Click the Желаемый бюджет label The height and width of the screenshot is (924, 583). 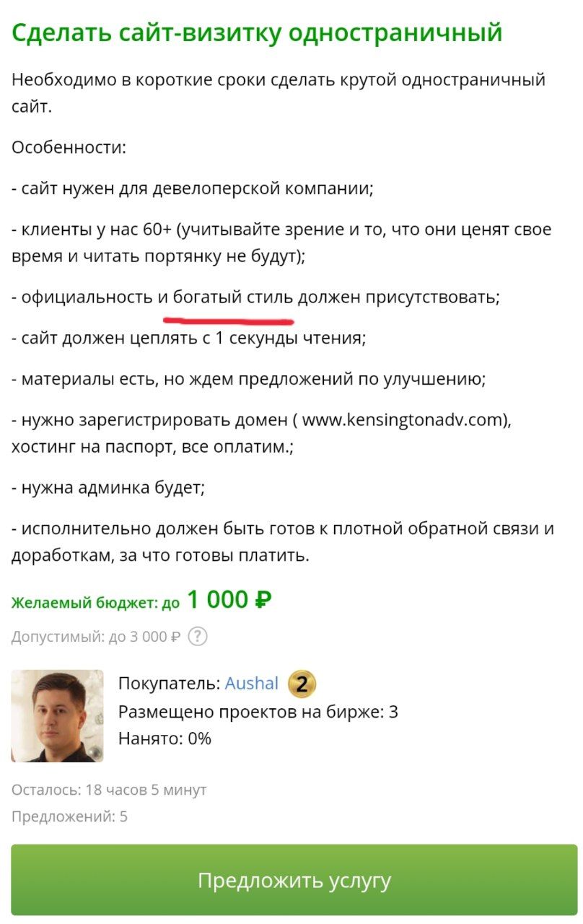pos(95,603)
